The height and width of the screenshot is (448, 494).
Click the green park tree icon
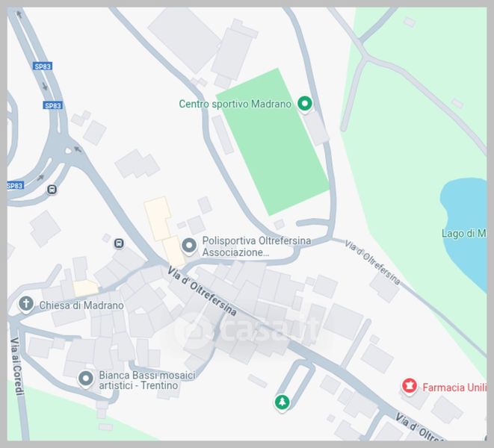pos(282,402)
